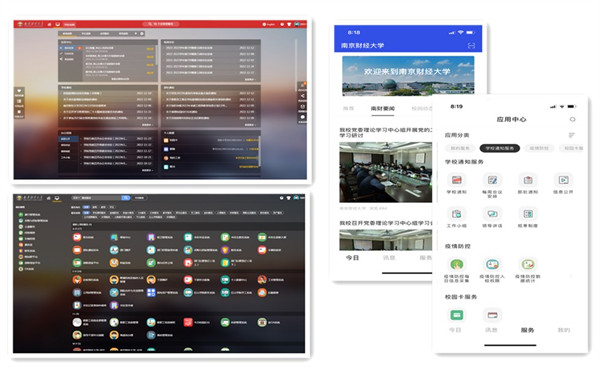Image resolution: width=600 pixels, height=367 pixels.
Task: Open the first news headline about 理论学习中心组
Action: 386,132
